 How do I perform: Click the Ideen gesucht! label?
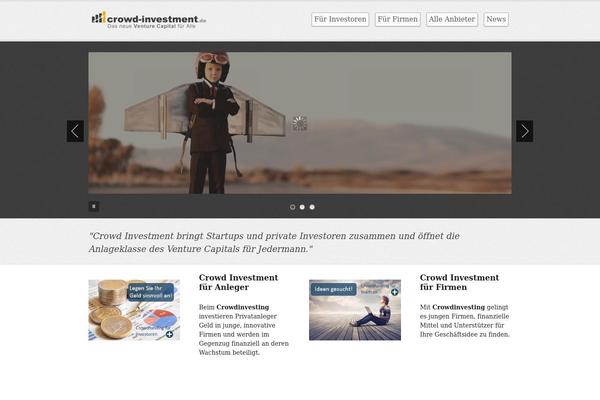(x=333, y=289)
